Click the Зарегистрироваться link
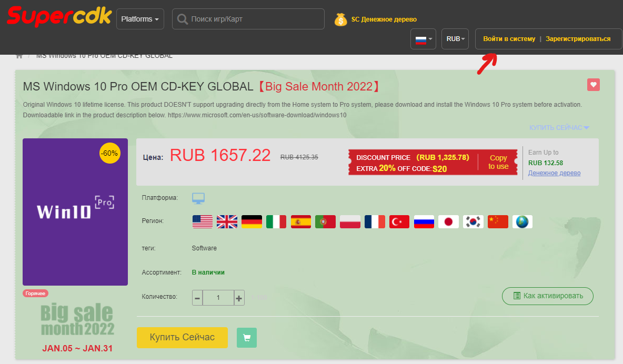The width and height of the screenshot is (623, 364). 578,39
